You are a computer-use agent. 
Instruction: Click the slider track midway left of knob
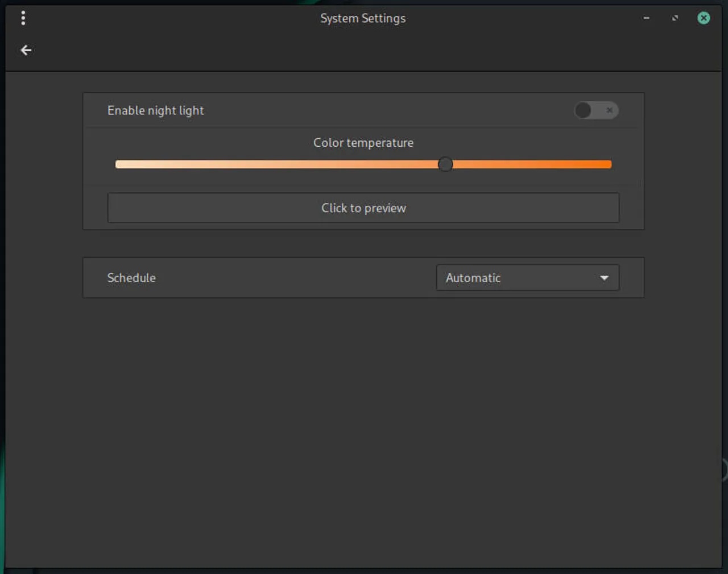click(279, 164)
